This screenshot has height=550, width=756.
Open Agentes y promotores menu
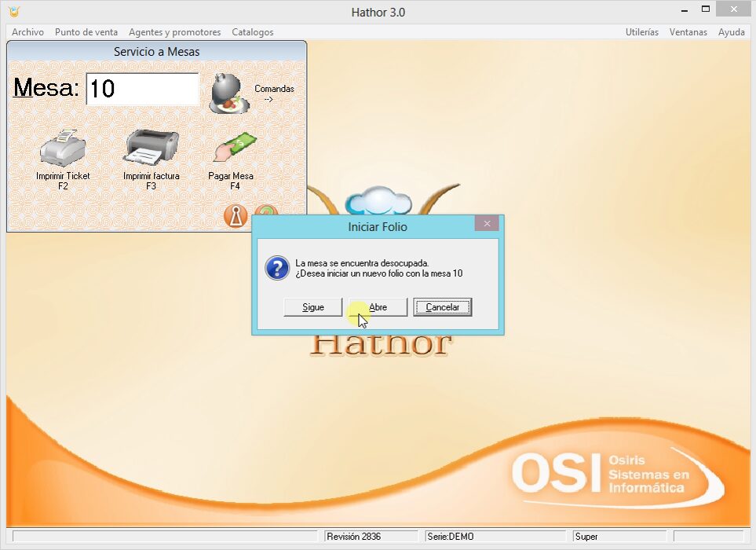pyautogui.click(x=174, y=32)
